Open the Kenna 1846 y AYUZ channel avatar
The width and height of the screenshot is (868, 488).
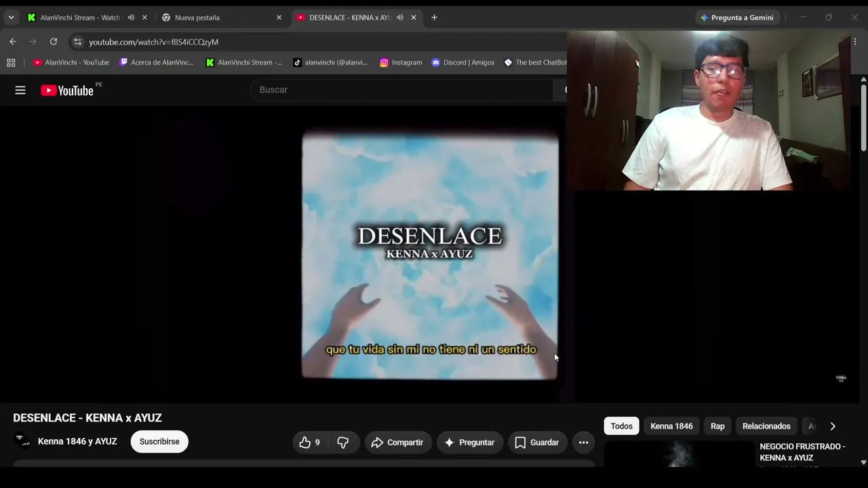22,441
